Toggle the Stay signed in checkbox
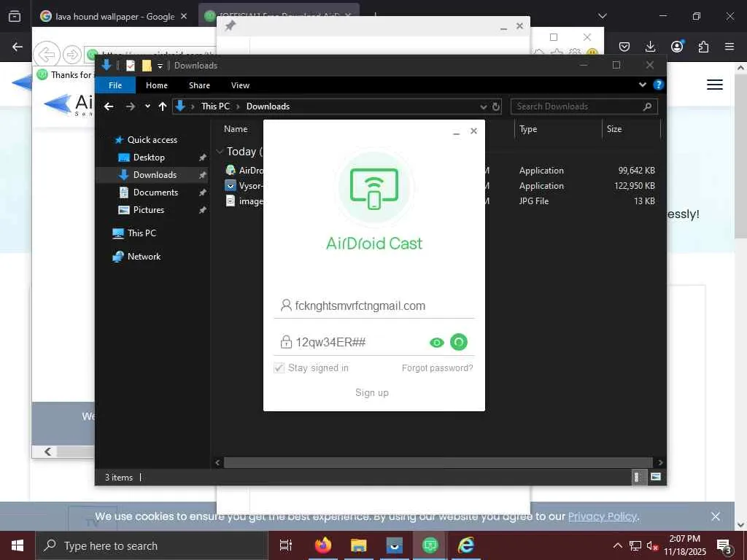747x560 pixels. tap(279, 367)
